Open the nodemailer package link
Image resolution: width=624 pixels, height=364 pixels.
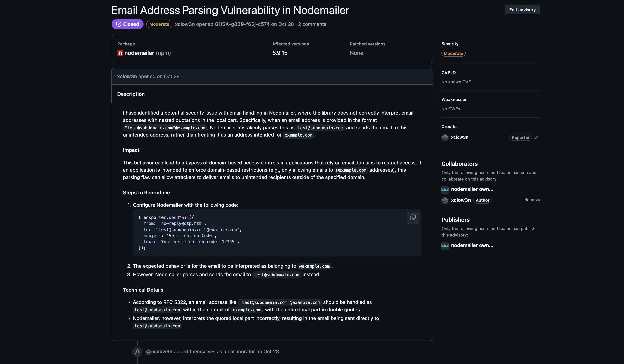point(139,53)
